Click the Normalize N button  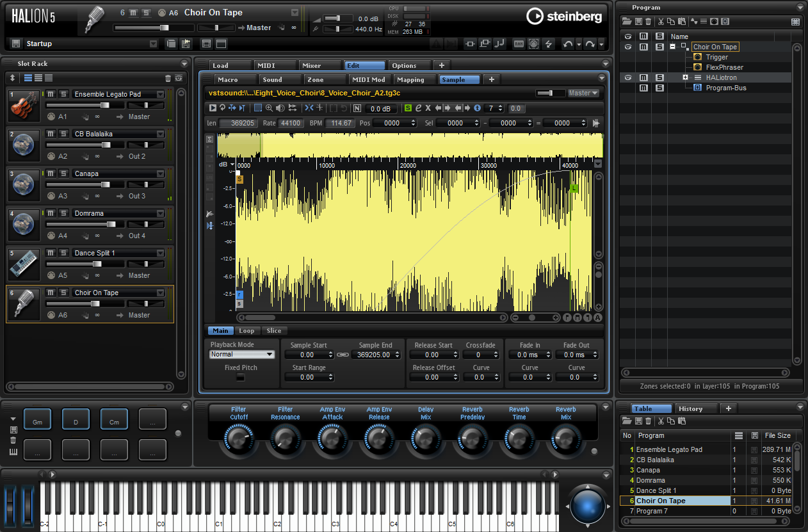pos(357,108)
